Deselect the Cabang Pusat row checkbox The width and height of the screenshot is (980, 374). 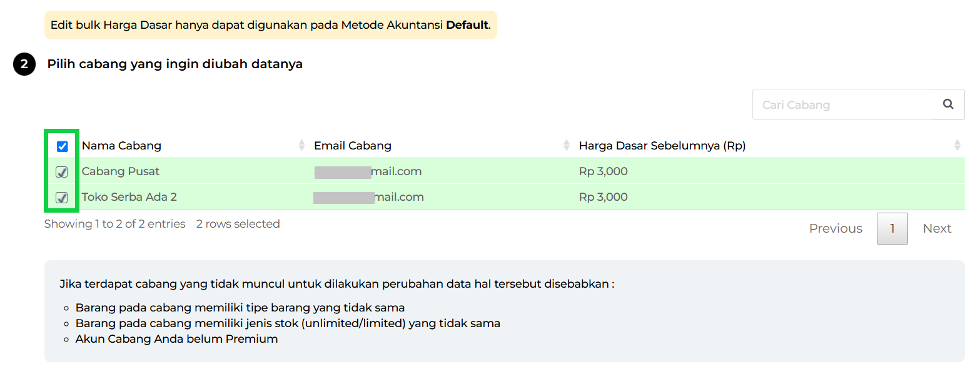pyautogui.click(x=62, y=172)
